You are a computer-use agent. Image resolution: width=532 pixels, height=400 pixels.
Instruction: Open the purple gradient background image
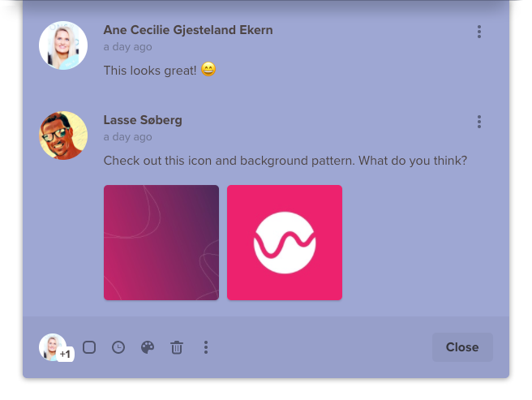(x=161, y=243)
